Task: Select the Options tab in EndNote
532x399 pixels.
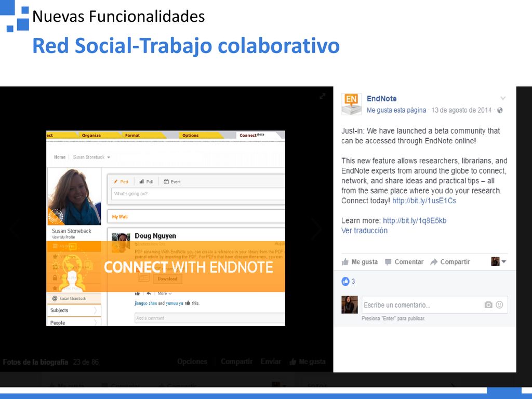Action: [x=190, y=135]
